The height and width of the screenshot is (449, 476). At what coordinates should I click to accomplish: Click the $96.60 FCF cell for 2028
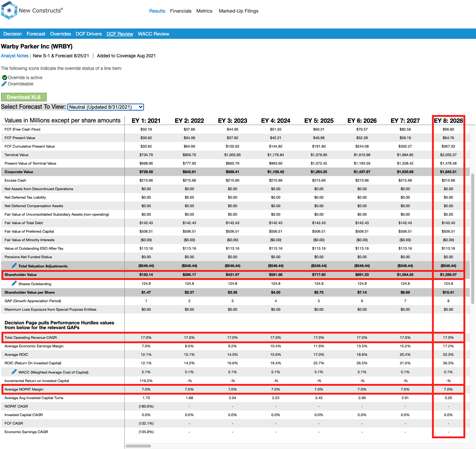pyautogui.click(x=448, y=129)
